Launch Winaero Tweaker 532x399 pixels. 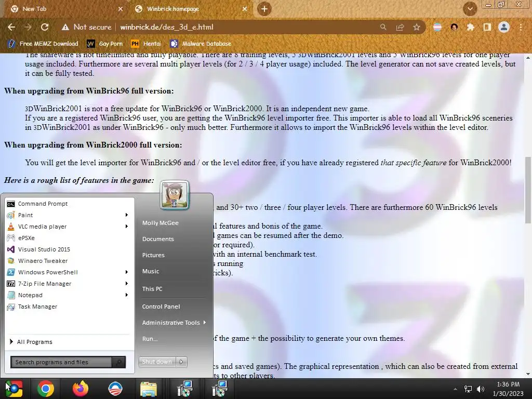click(x=70, y=261)
